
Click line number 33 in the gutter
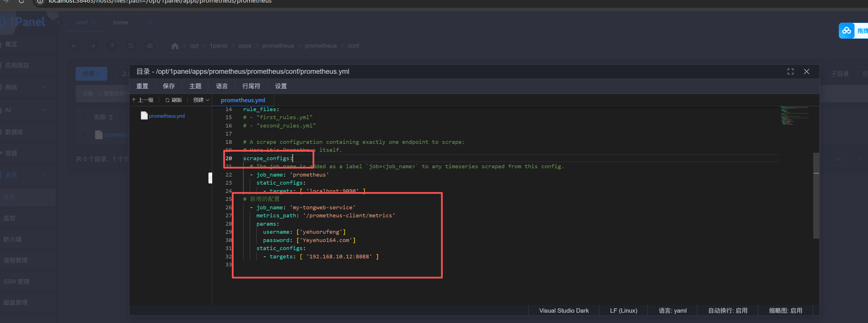229,265
